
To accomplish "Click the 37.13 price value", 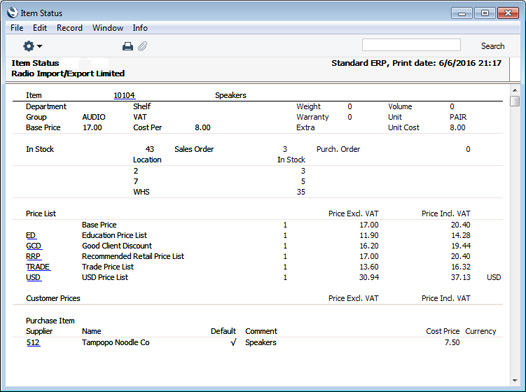I will pos(461,277).
